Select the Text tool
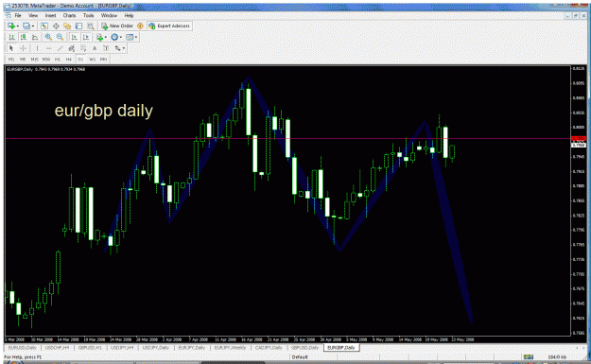Viewport: 591px width, 364px height. click(95, 48)
